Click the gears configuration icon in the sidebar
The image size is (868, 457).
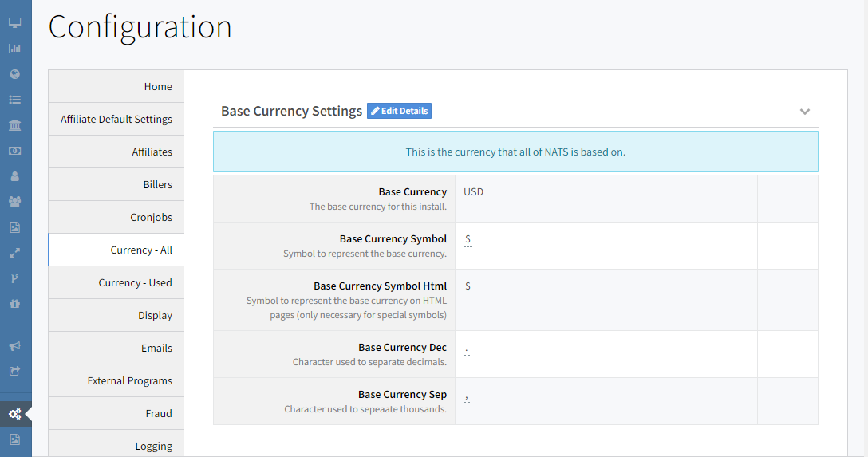[14, 414]
